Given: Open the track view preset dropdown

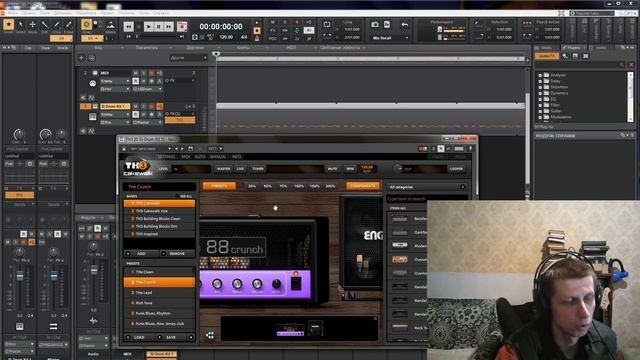Looking at the screenshot, I should click(x=188, y=58).
